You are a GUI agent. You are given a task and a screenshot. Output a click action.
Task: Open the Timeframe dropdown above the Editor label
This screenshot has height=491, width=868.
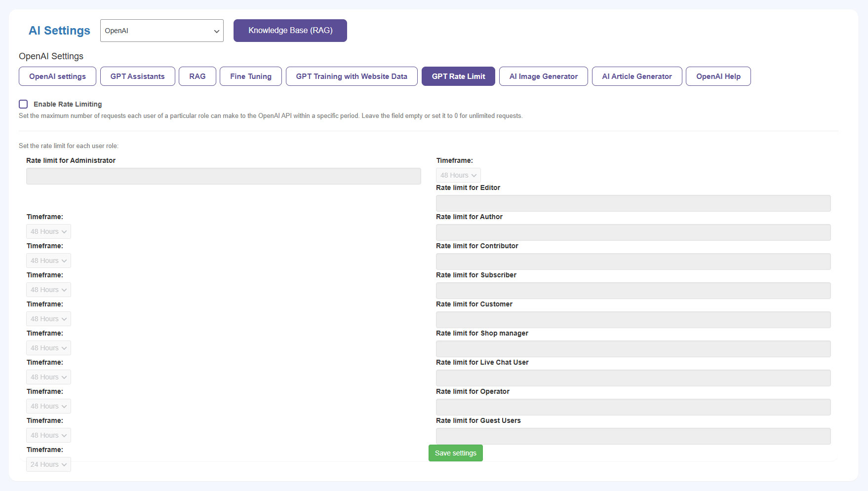(x=458, y=175)
